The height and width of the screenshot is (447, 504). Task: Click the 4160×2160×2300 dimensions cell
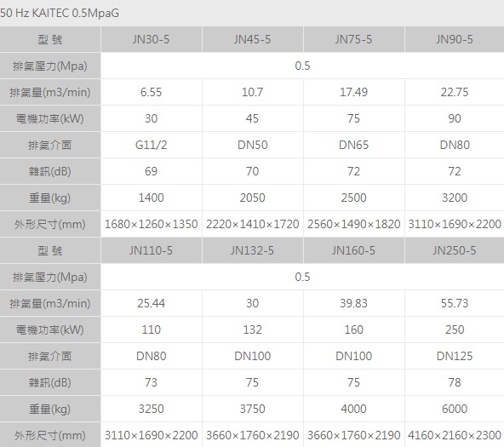point(455,435)
